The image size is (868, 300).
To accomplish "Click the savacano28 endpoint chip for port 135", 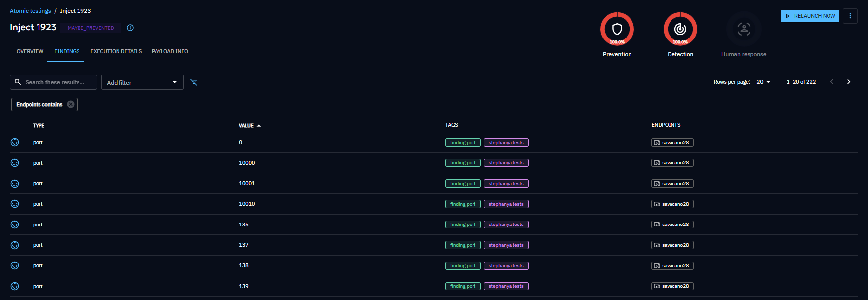I will pos(672,225).
